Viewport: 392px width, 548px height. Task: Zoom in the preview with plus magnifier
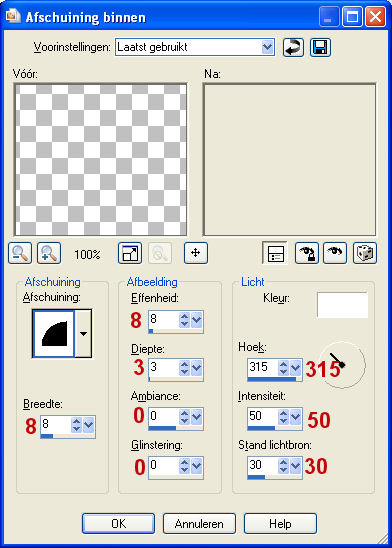click(x=49, y=253)
